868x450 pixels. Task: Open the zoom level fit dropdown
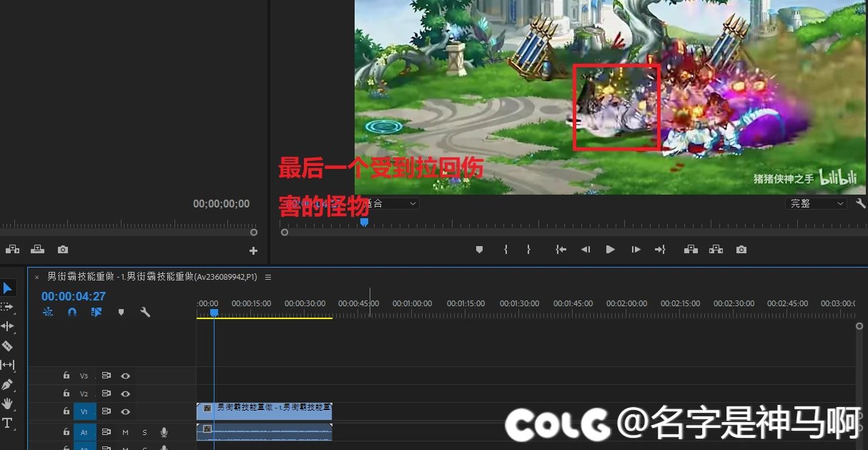(390, 203)
